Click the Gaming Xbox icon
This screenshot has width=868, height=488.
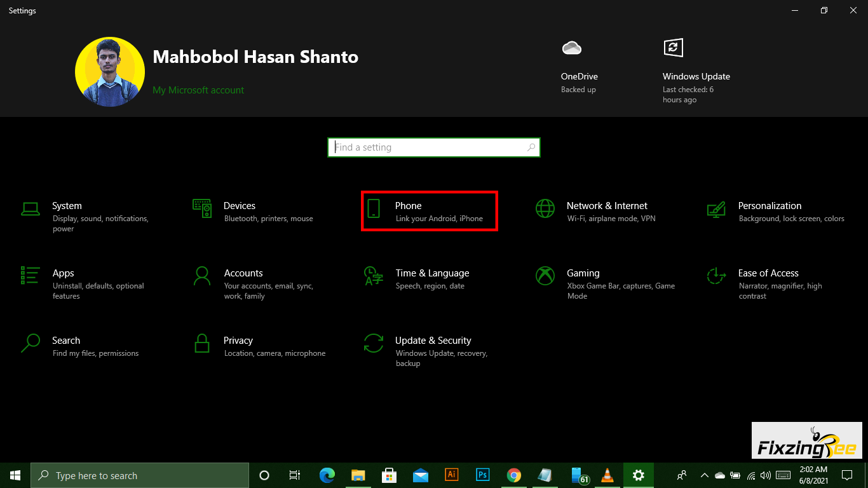(545, 275)
